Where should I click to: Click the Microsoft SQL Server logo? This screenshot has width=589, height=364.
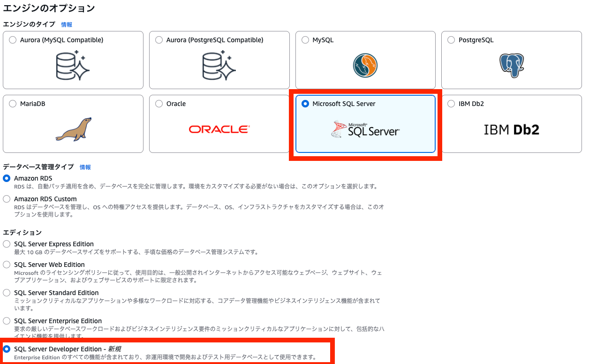click(365, 129)
